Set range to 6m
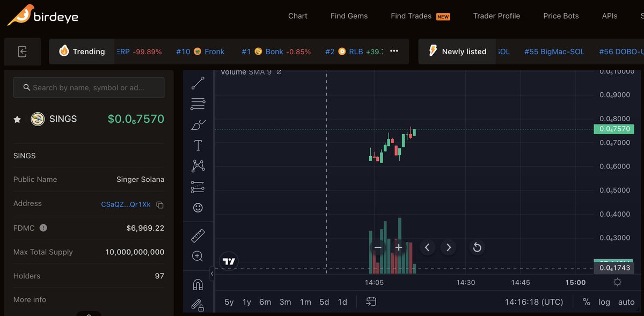Viewport: 644px width, 316px height. pos(265,302)
